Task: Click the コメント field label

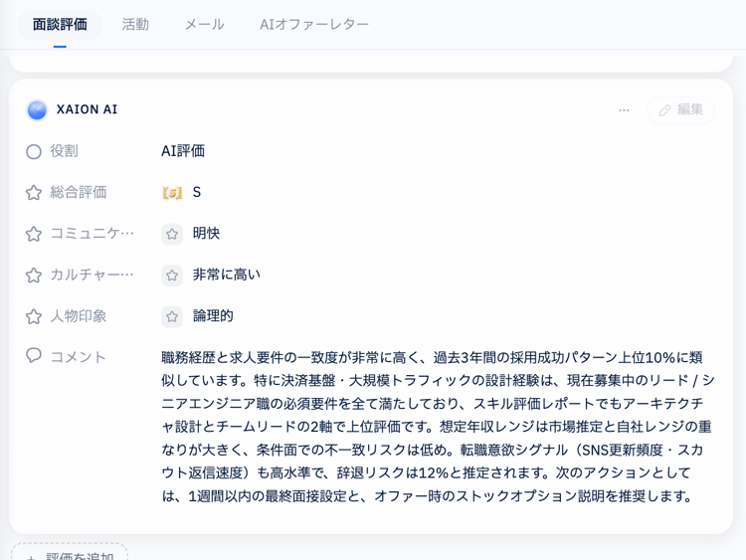Action: 78,357
